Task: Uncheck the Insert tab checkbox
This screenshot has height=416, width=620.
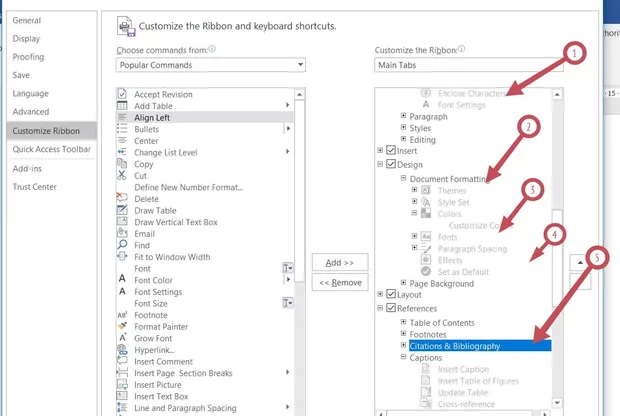Action: tap(391, 150)
